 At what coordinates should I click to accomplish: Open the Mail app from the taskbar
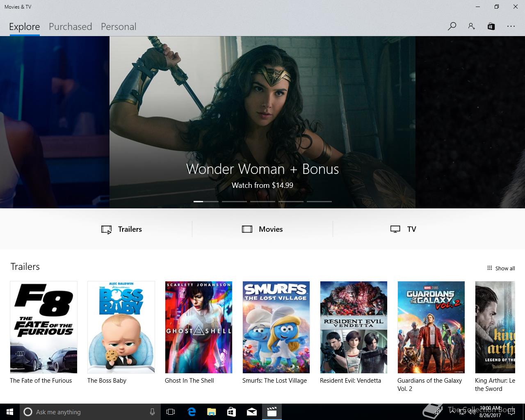tap(252, 412)
